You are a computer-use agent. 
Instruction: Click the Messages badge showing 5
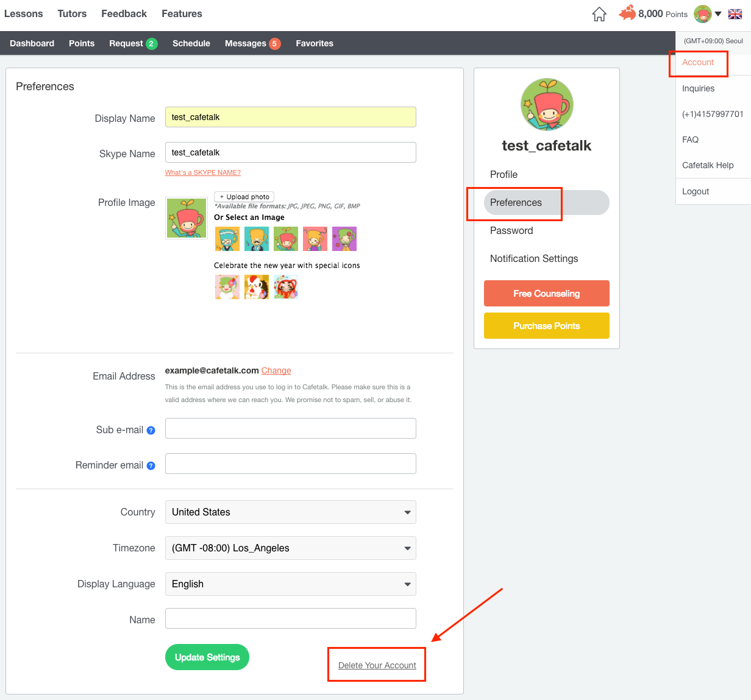coord(275,43)
